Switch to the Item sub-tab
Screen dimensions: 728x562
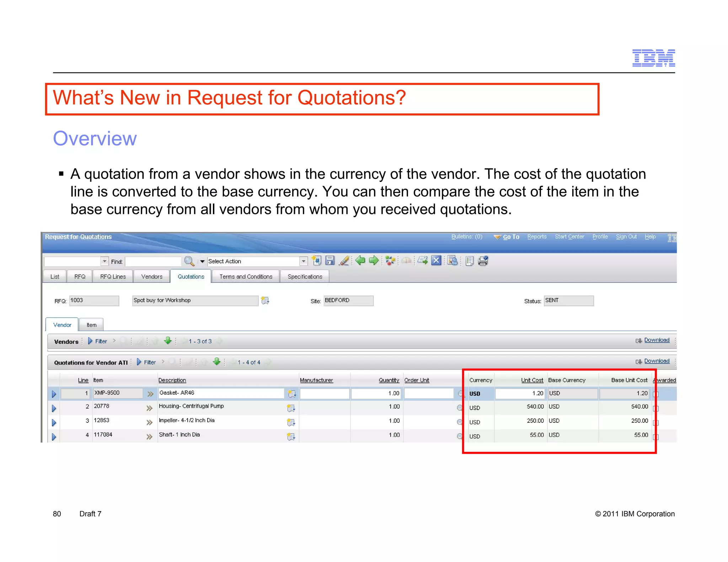91,325
